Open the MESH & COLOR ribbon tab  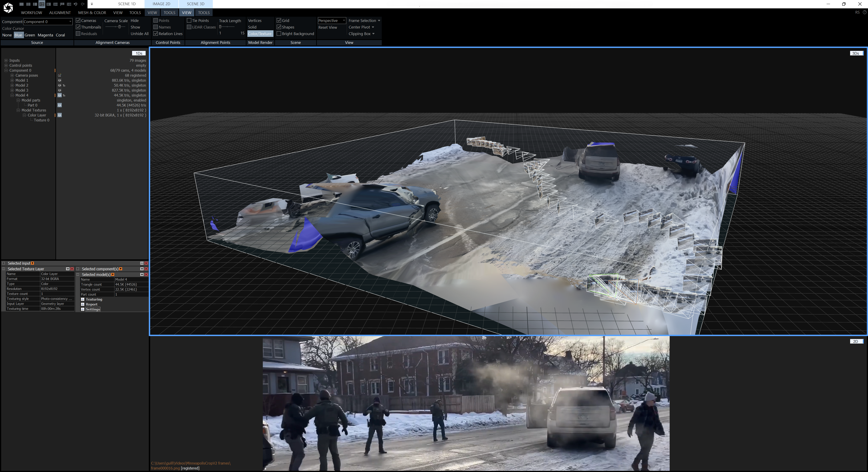pos(92,12)
